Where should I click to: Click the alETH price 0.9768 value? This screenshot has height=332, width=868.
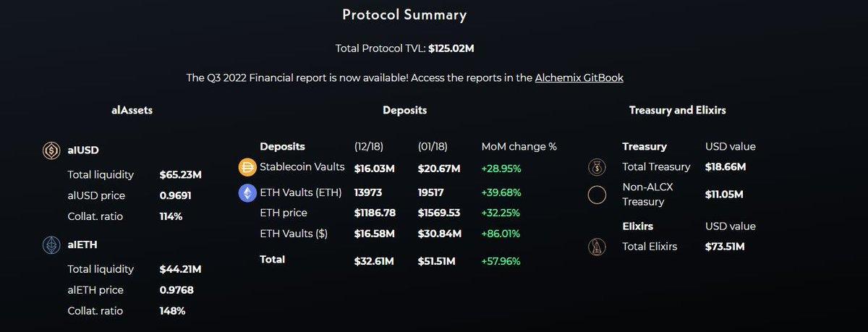point(176,290)
